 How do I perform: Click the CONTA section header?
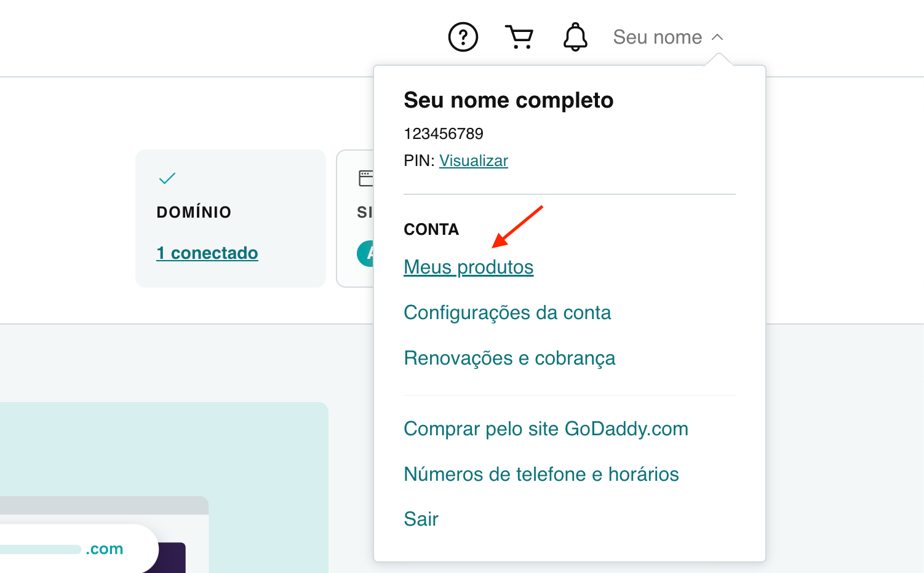431,229
